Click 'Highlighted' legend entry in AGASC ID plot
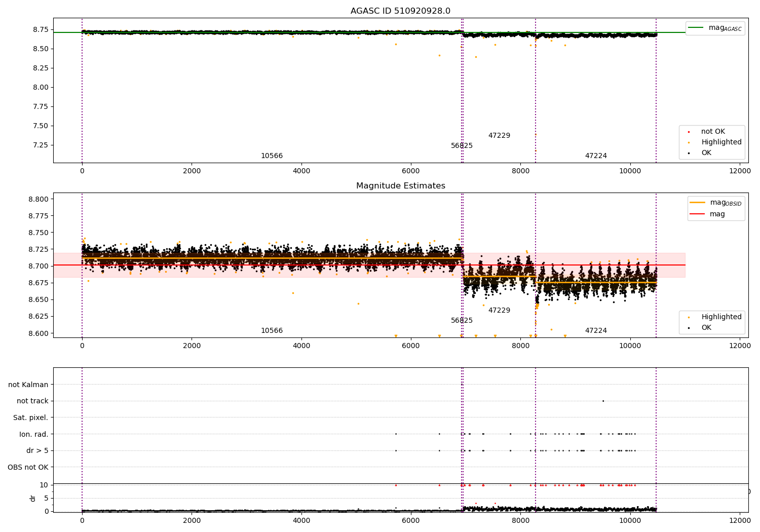Image resolution: width=760 pixels, height=532 pixels. click(714, 142)
